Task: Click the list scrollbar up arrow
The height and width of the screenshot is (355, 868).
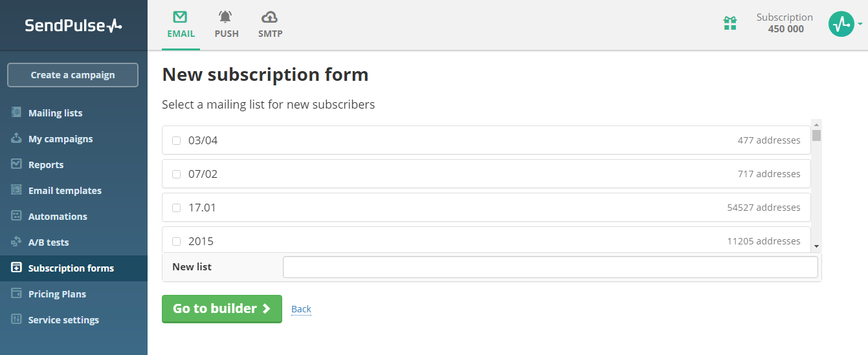Action: [x=816, y=124]
